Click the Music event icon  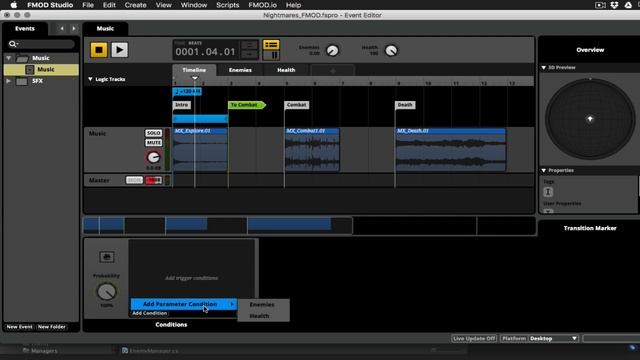pos(29,70)
